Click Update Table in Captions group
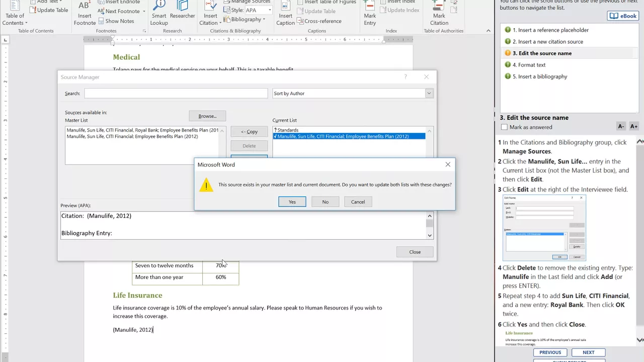This screenshot has width=644, height=362. tap(316, 11)
